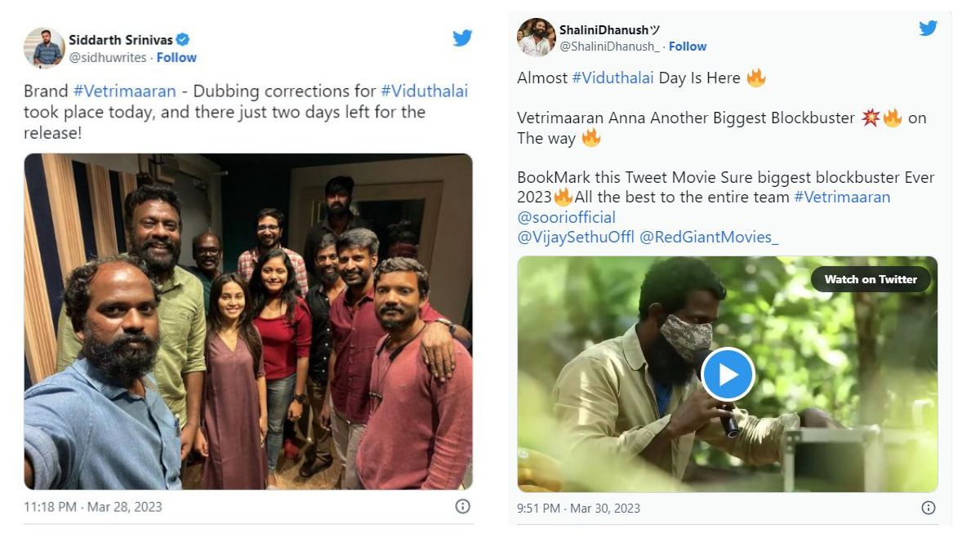The height and width of the screenshot is (551, 980).
Task: Click the verified badge beside Siddarth Srinivas
Action: click(184, 40)
